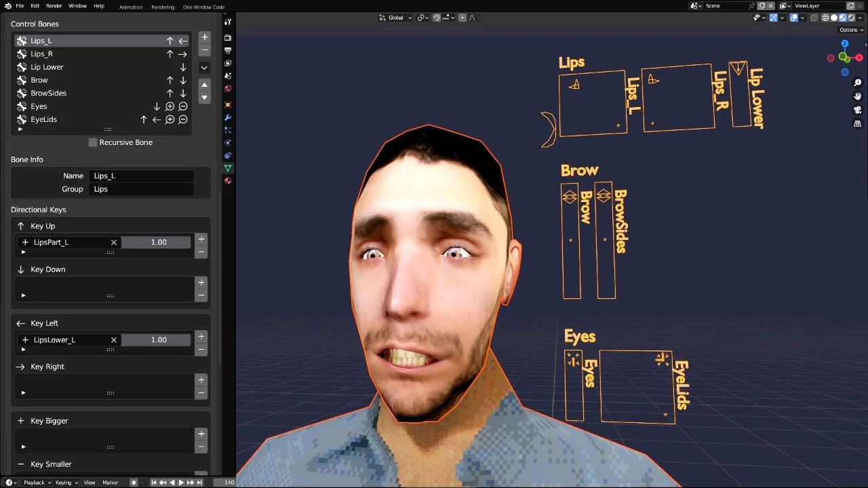Add a new entry under Key Down
The width and height of the screenshot is (868, 488).
[x=201, y=283]
